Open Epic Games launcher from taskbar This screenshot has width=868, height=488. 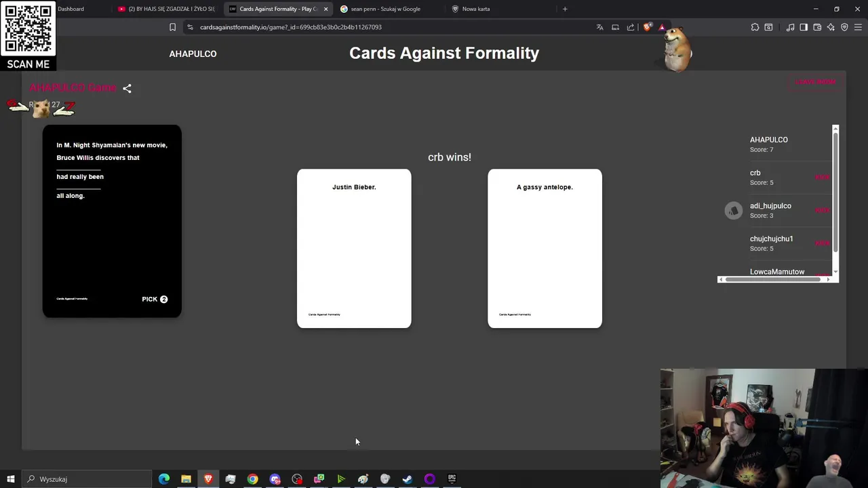tap(452, 479)
